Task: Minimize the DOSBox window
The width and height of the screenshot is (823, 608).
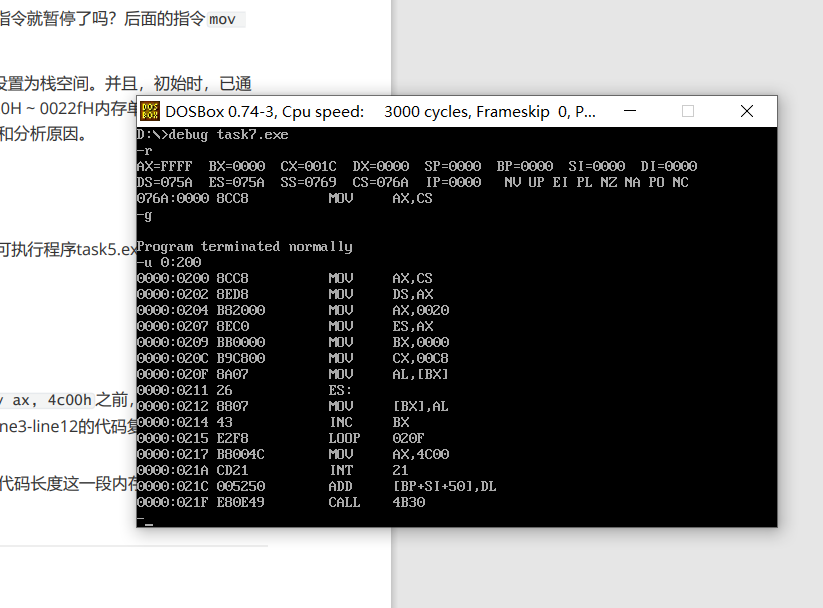Action: [x=630, y=111]
